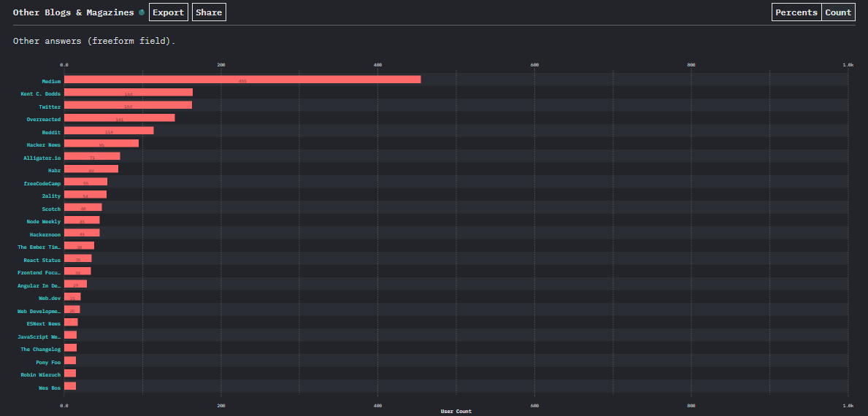Viewport: 868px width, 416px height.
Task: Click the Hacker News row label
Action: pos(44,145)
